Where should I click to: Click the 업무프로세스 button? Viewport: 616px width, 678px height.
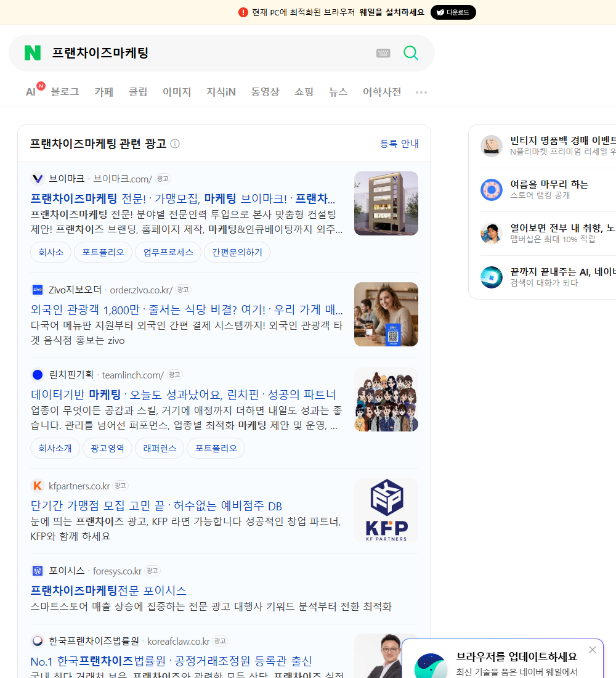coord(168,252)
